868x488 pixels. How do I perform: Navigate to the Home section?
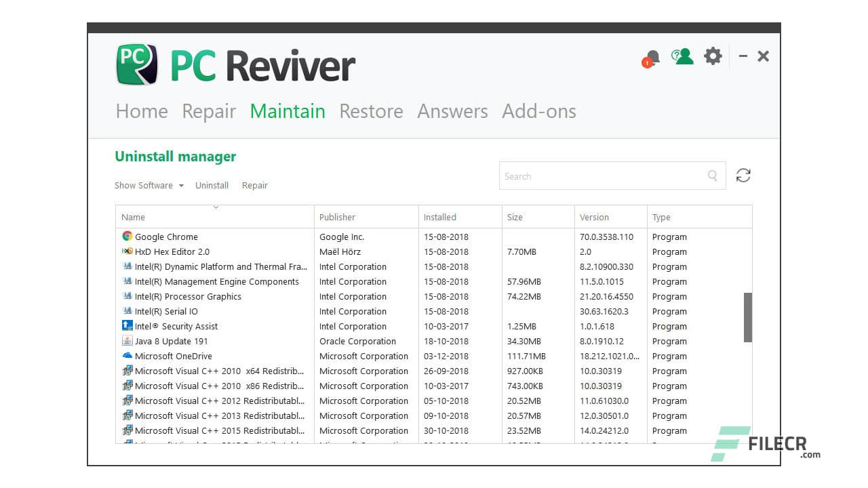click(x=141, y=111)
